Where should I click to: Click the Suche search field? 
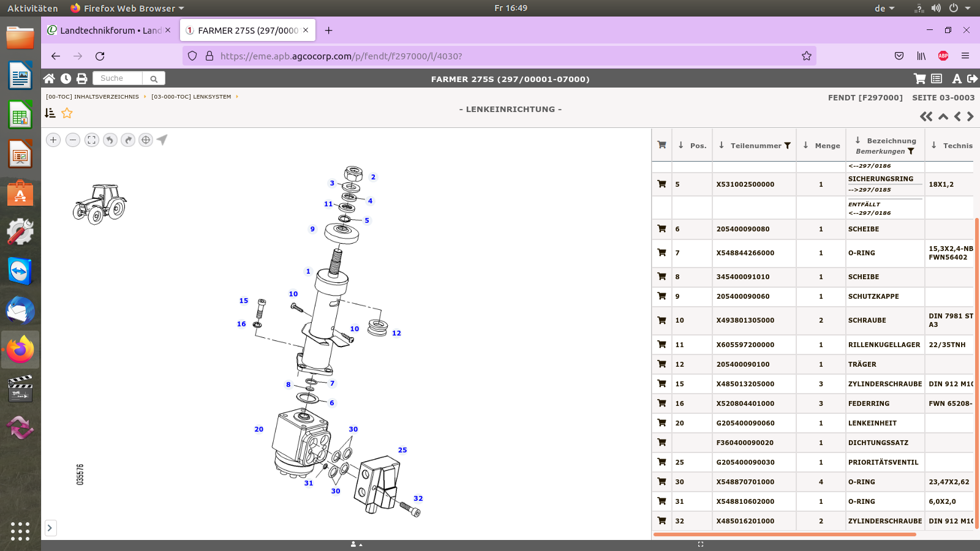pyautogui.click(x=118, y=78)
